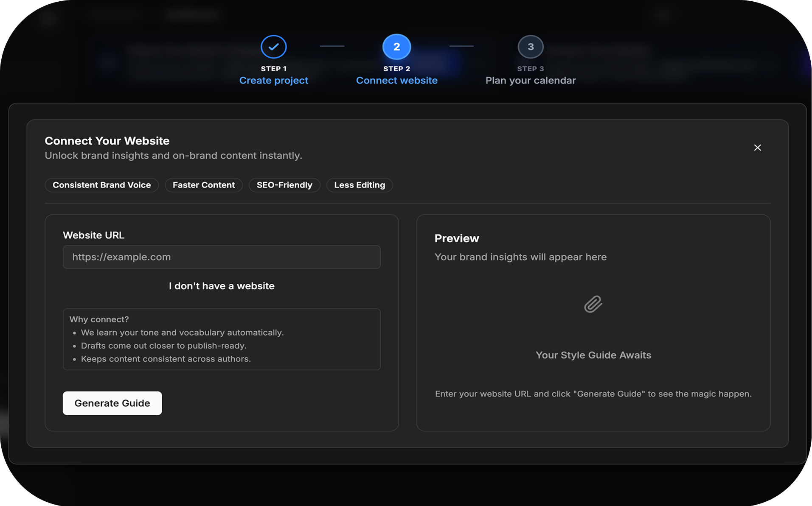Click the progress line between steps 1 and 2
The image size is (812, 506).
332,46
